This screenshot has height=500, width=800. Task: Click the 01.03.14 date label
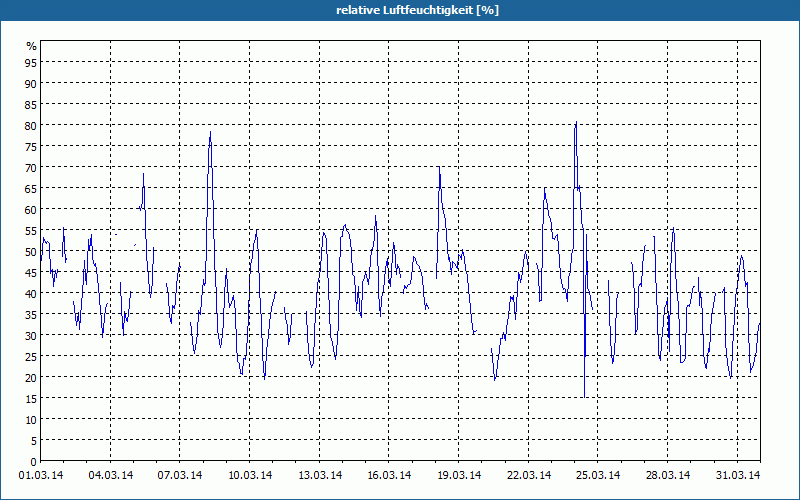pos(41,475)
